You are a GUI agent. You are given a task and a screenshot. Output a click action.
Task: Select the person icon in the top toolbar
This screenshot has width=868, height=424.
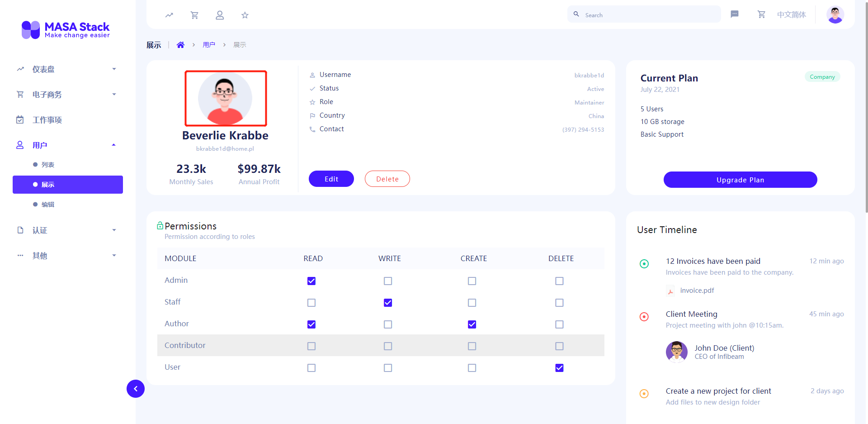[220, 14]
